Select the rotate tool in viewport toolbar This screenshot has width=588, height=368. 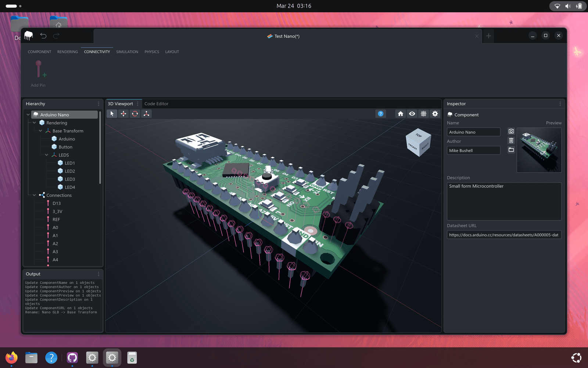(x=135, y=114)
